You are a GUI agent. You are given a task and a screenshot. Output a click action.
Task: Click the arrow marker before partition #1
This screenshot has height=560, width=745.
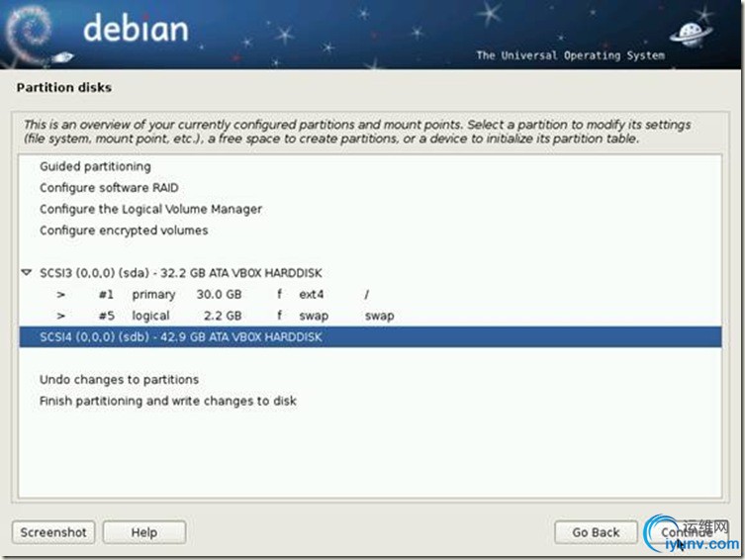pos(60,295)
